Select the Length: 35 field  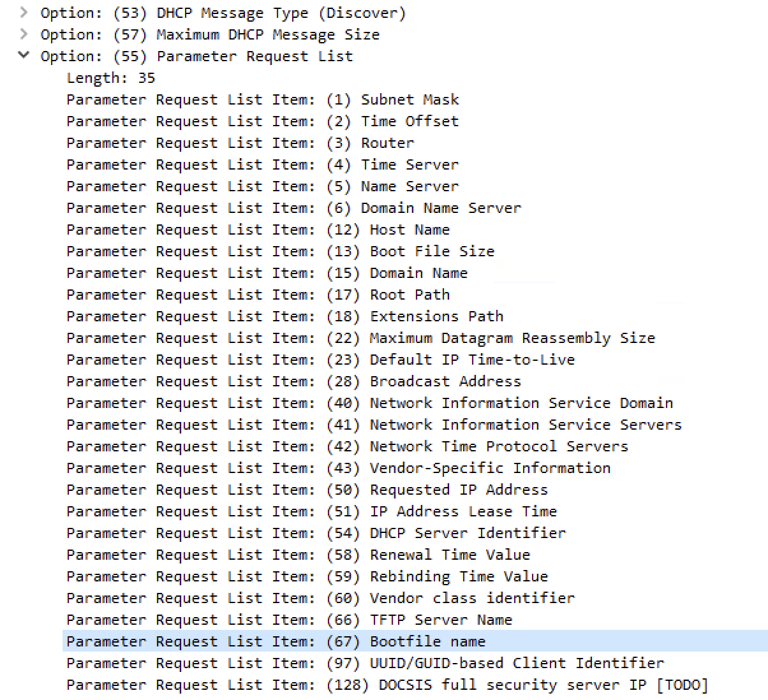coord(110,78)
